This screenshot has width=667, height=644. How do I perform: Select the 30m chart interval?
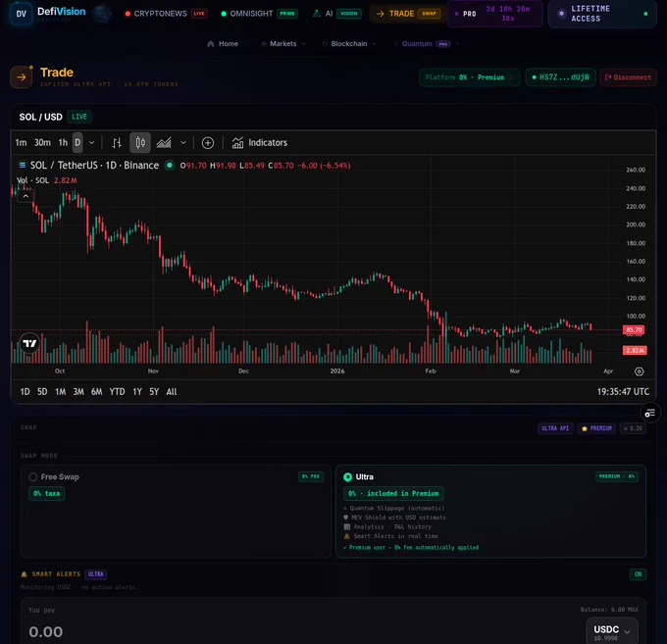pos(42,143)
